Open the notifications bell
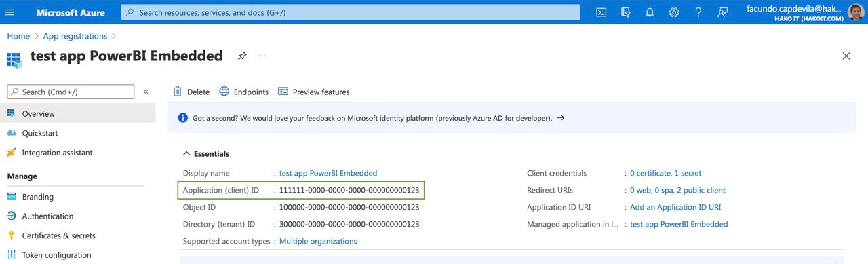 [x=650, y=12]
